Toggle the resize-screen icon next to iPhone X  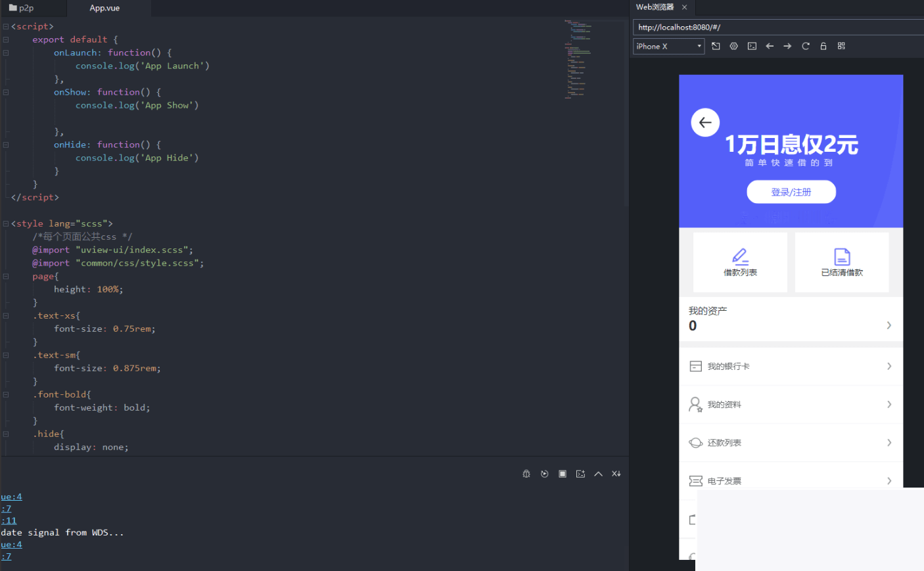(x=716, y=46)
